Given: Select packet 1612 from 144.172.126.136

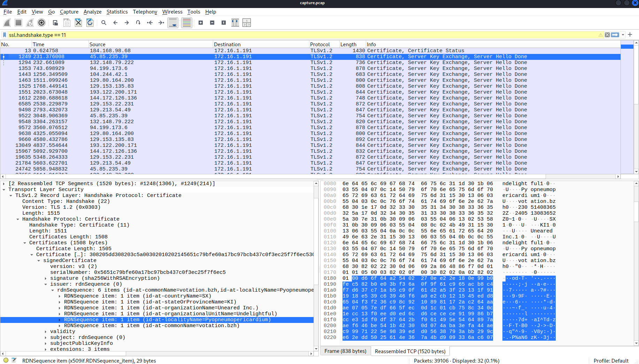Looking at the screenshot, I should coord(113,98).
